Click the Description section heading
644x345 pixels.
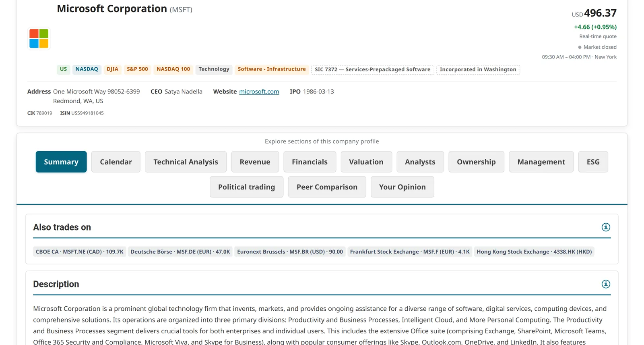56,284
